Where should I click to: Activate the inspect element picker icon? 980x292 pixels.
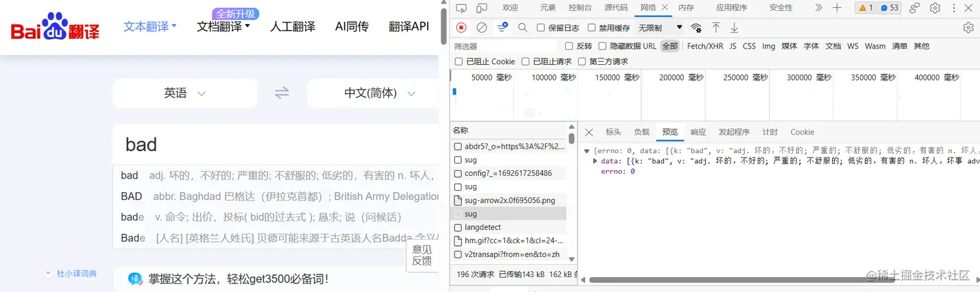pyautogui.click(x=461, y=8)
